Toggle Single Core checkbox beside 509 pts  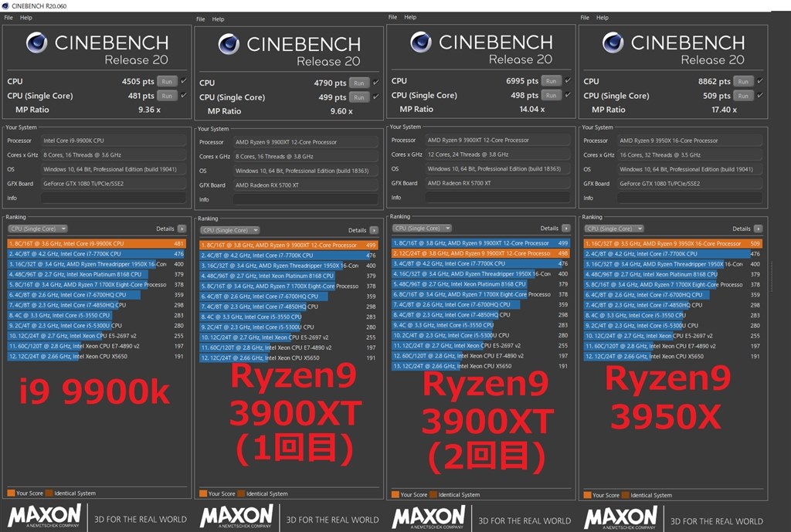(x=760, y=95)
